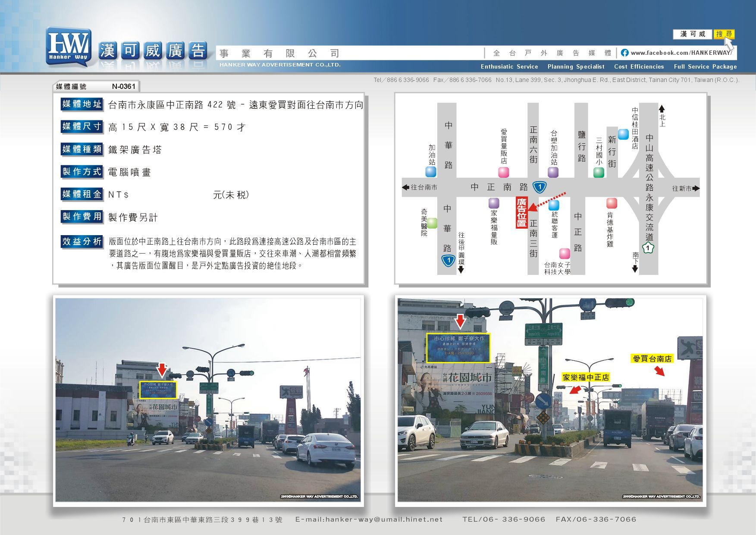Click the 媒體租金 label

click(x=82, y=194)
